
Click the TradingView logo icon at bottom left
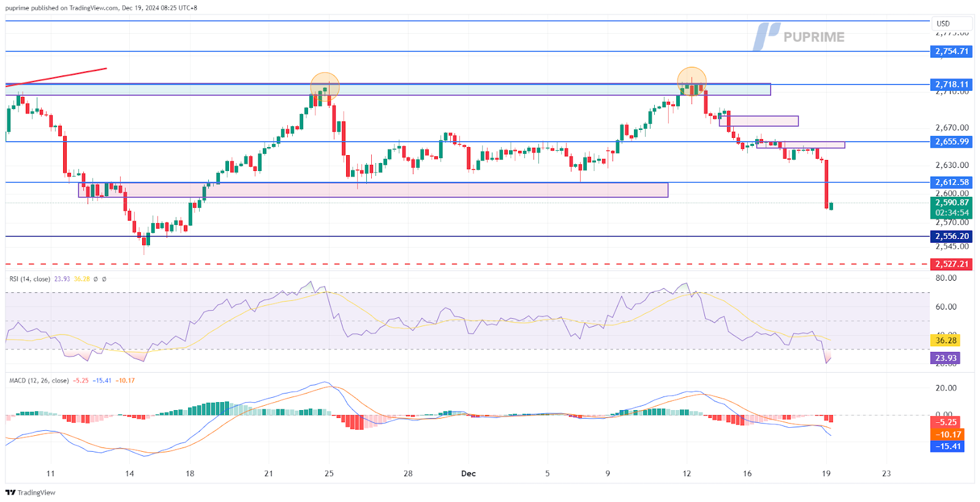[10, 492]
